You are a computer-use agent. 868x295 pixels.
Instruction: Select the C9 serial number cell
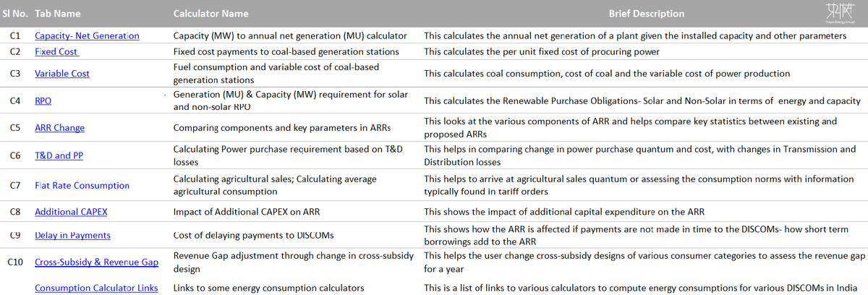tap(15, 235)
